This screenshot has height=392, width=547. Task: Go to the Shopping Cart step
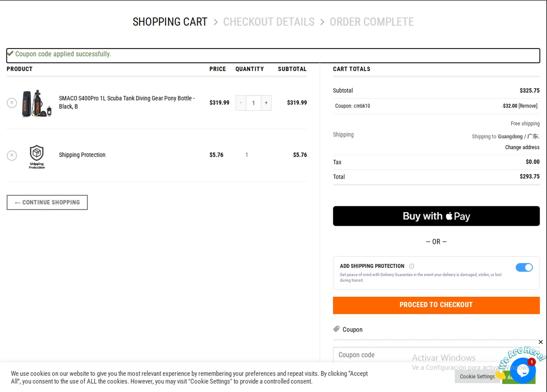tap(170, 22)
